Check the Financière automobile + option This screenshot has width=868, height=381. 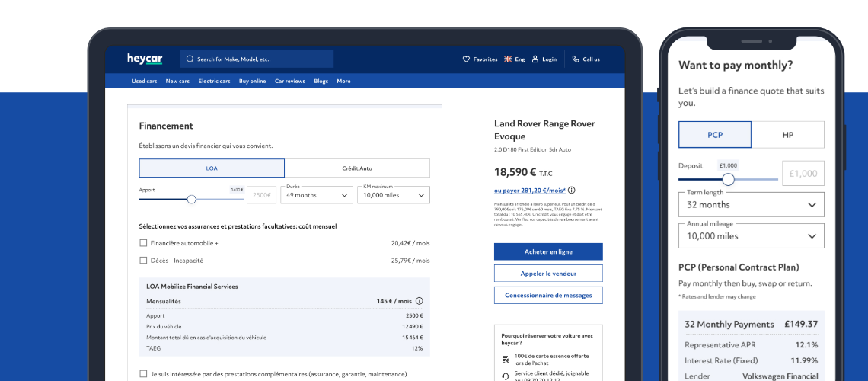143,242
